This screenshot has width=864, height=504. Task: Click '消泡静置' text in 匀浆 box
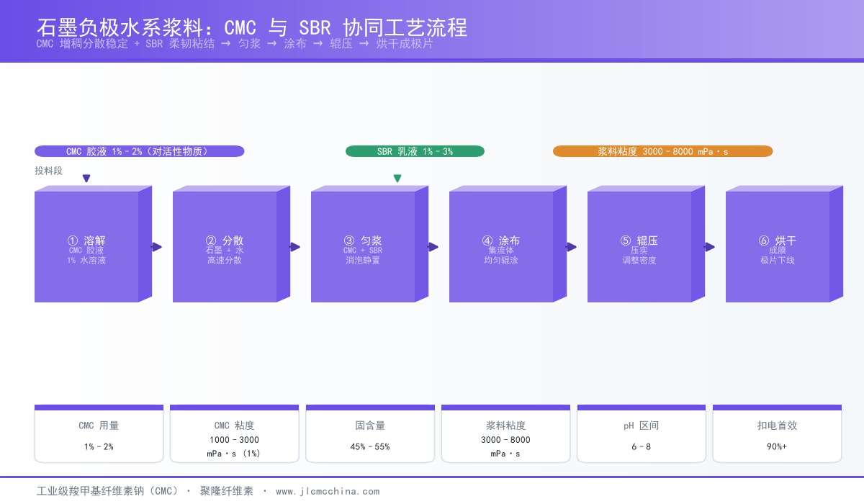[363, 261]
